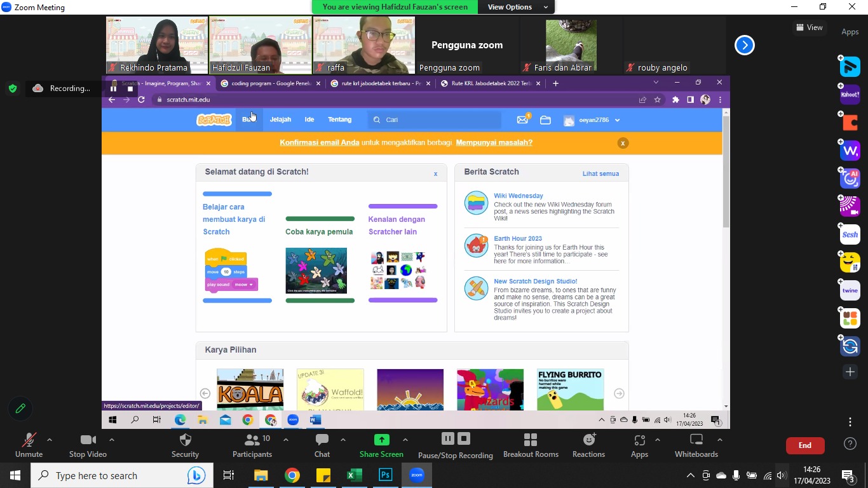
Task: Expand audio options arrow beside Unmute
Action: 50,440
